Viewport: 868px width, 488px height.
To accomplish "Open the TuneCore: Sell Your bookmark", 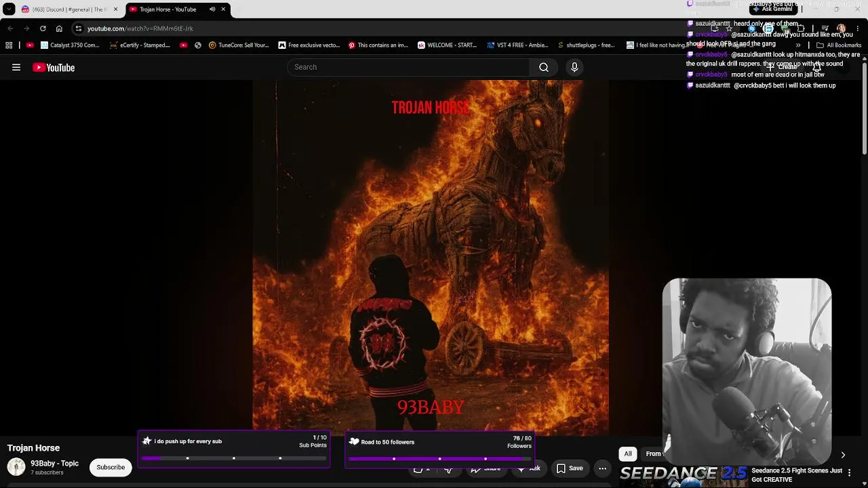I will [239, 45].
